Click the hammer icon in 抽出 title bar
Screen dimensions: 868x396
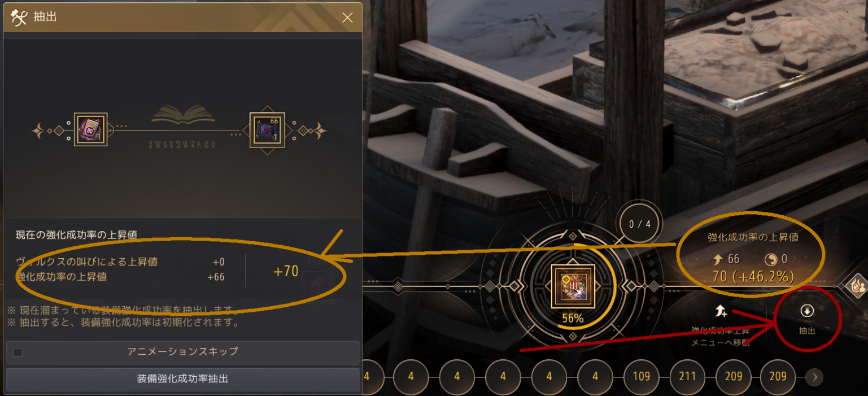19,18
